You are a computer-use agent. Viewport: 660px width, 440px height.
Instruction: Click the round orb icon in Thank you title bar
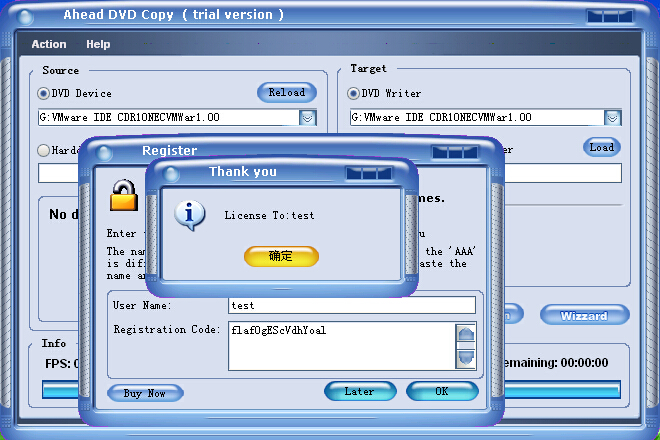(171, 173)
